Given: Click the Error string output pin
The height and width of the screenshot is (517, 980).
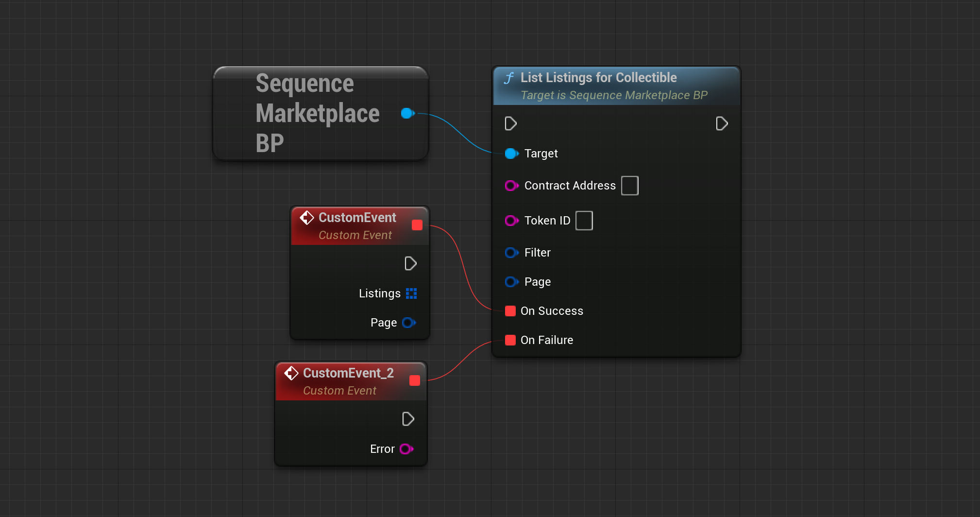Looking at the screenshot, I should tap(406, 449).
